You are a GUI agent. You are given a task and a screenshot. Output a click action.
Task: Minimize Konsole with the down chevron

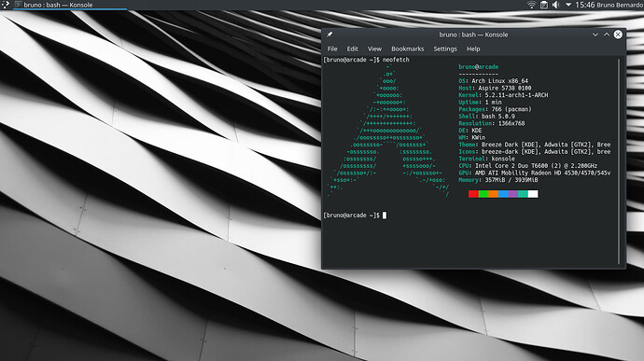[595, 35]
